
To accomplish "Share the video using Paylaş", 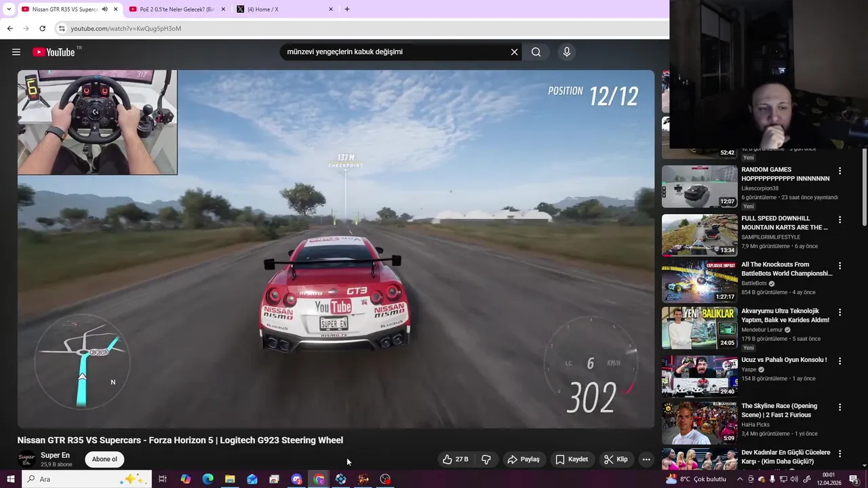I will pyautogui.click(x=524, y=460).
